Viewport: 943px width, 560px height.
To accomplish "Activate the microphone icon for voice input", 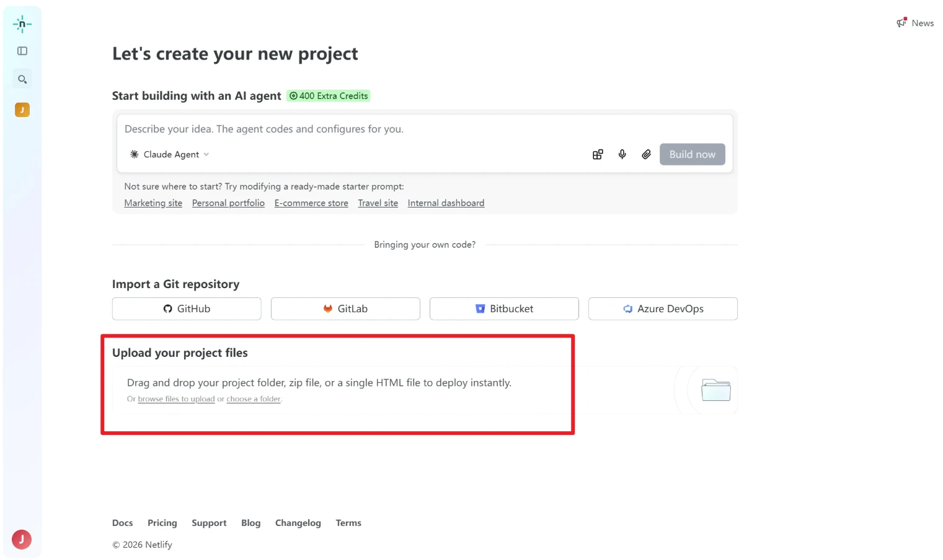I will [622, 154].
